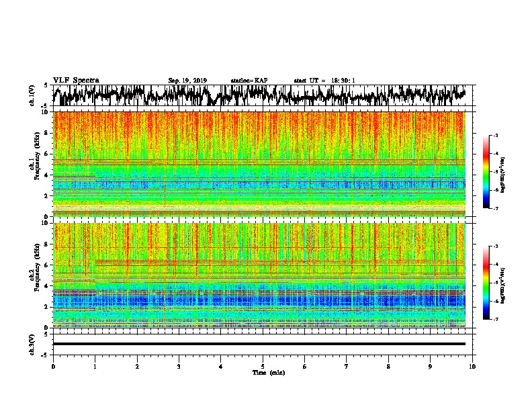Click the ch.2 frequency tick label "4"
This screenshot has width=532, height=411.
pyautogui.click(x=46, y=286)
